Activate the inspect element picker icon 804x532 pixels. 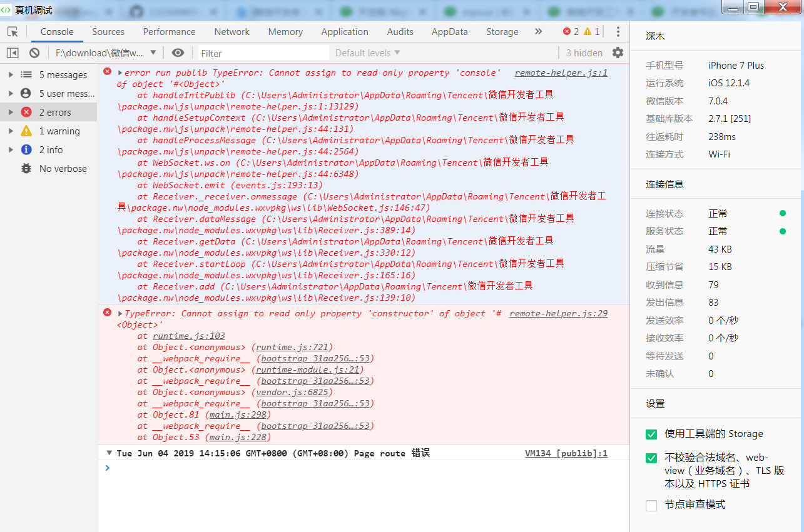pos(13,32)
